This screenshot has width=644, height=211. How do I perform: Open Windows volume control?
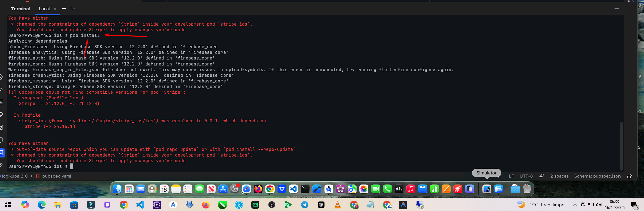tap(599, 205)
